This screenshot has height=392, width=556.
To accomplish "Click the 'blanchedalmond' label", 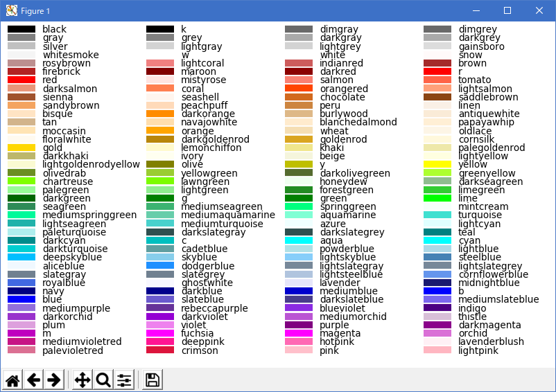I will click(x=358, y=122).
